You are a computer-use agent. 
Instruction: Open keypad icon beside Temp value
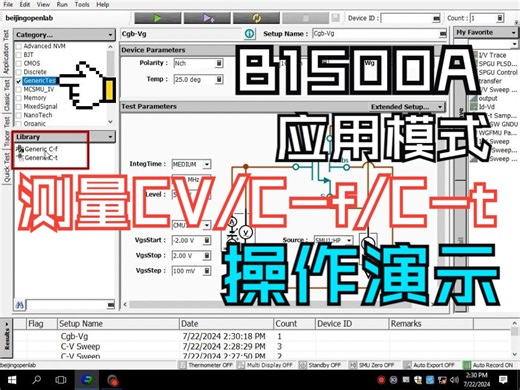(219, 79)
